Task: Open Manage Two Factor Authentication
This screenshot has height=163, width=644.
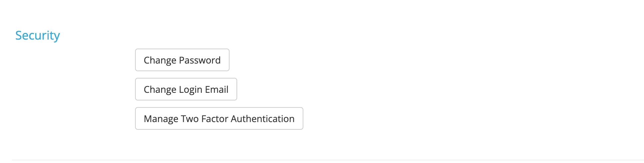Action: [x=219, y=119]
